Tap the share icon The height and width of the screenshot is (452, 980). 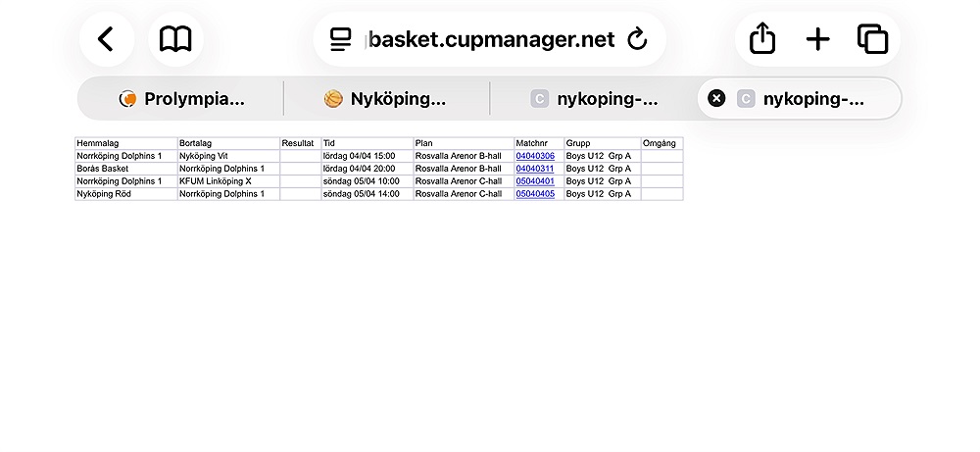[x=762, y=39]
